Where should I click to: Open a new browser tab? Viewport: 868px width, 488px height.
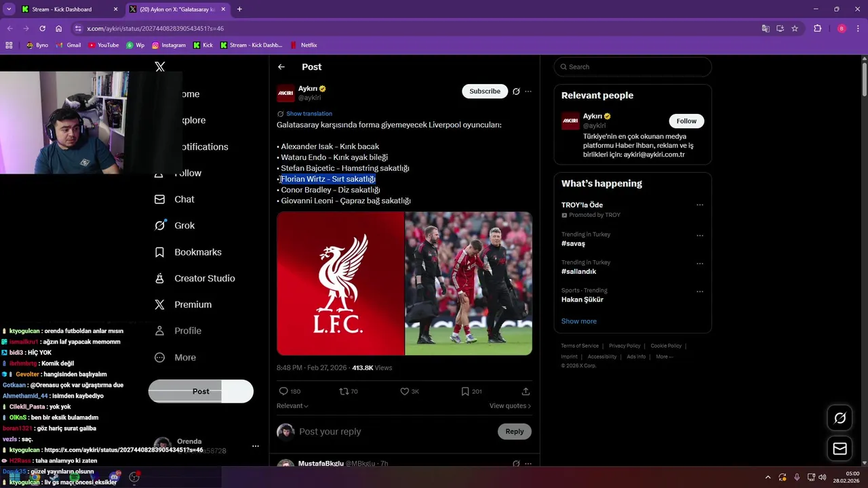(x=239, y=9)
